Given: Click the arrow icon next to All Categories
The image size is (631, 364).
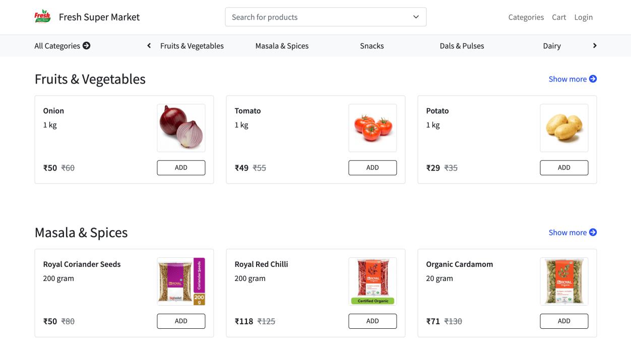Looking at the screenshot, I should tap(87, 45).
